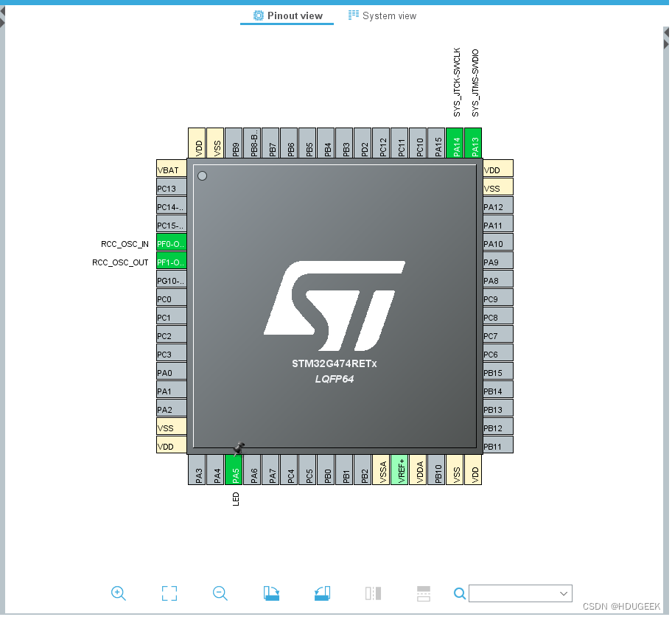This screenshot has width=672, height=617.
Task: Click pin PD2 at the top
Action: coord(364,143)
